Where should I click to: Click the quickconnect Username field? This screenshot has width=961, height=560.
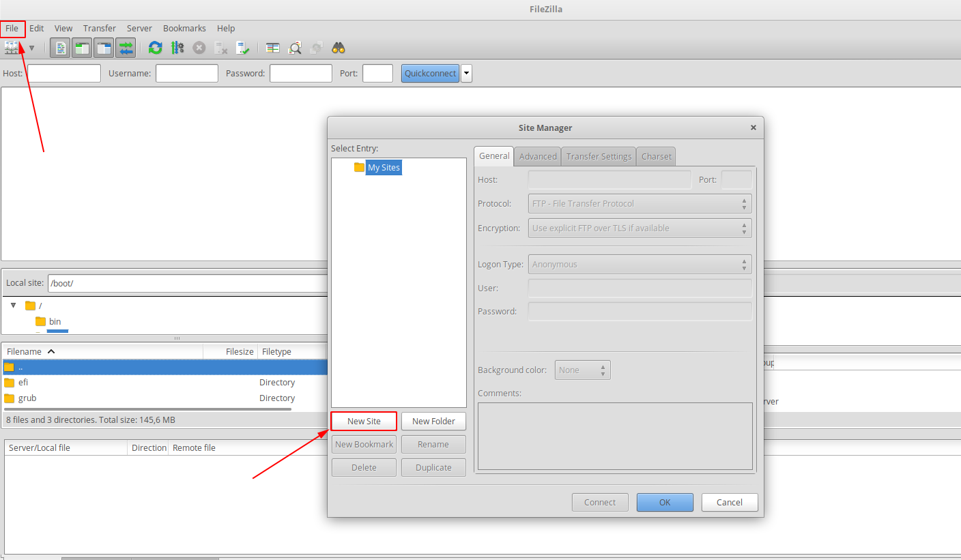coord(187,73)
